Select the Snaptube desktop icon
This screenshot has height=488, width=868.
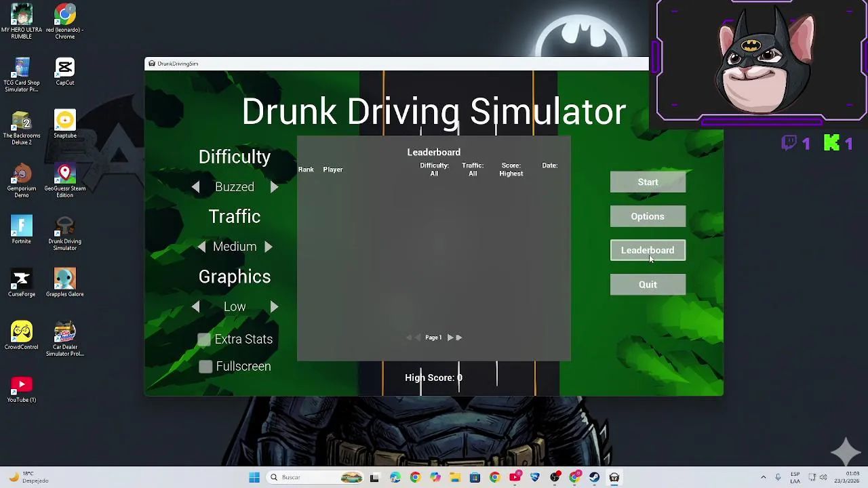(x=65, y=125)
